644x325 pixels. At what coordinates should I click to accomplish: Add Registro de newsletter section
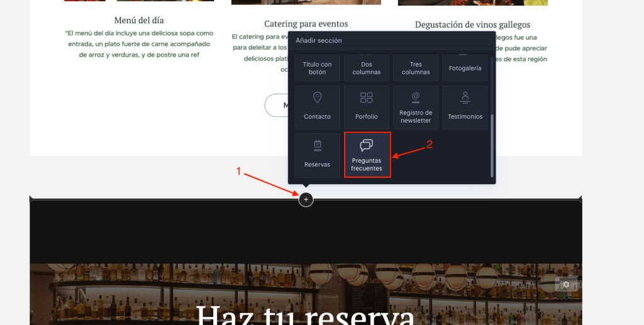click(x=416, y=107)
